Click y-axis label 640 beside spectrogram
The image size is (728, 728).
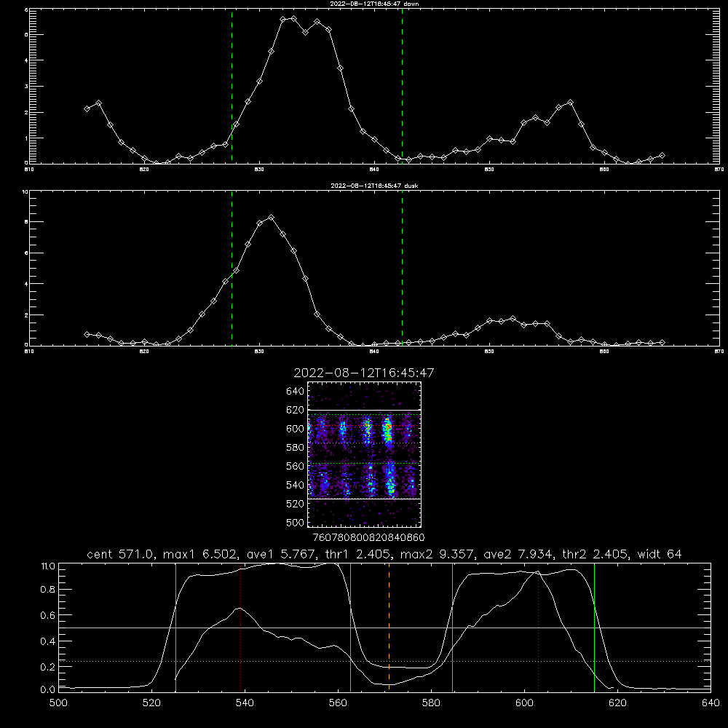click(x=295, y=391)
